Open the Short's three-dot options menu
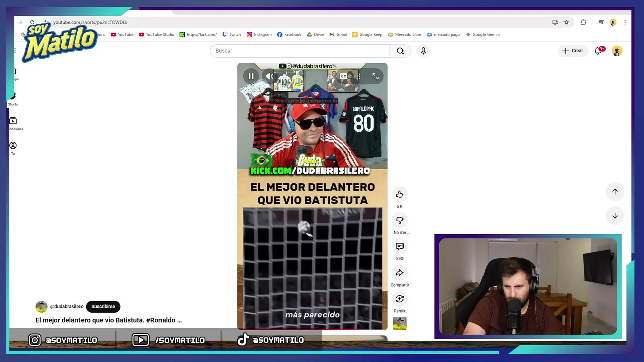 click(359, 76)
